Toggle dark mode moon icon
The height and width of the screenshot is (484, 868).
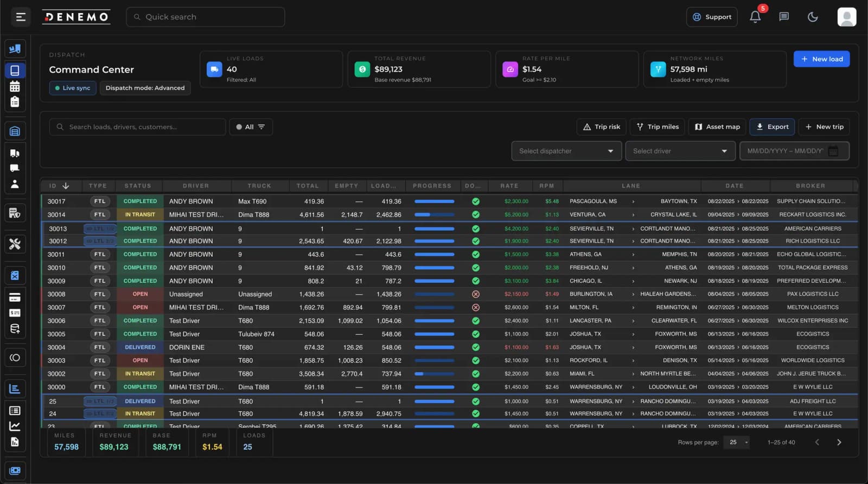813,17
